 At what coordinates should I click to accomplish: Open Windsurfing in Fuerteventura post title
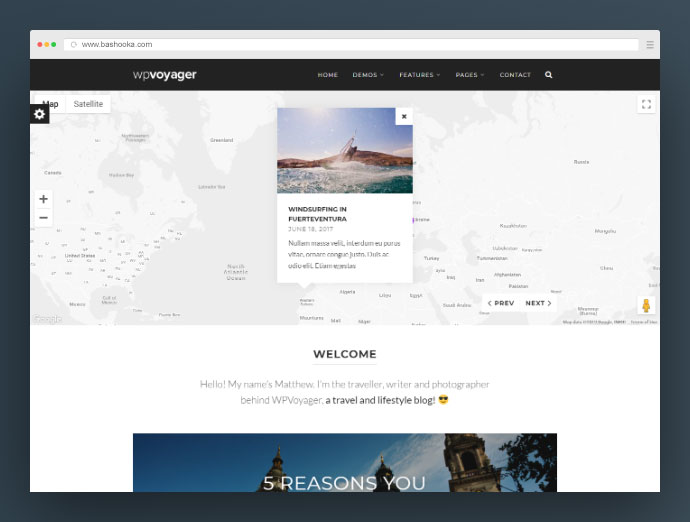(x=317, y=214)
